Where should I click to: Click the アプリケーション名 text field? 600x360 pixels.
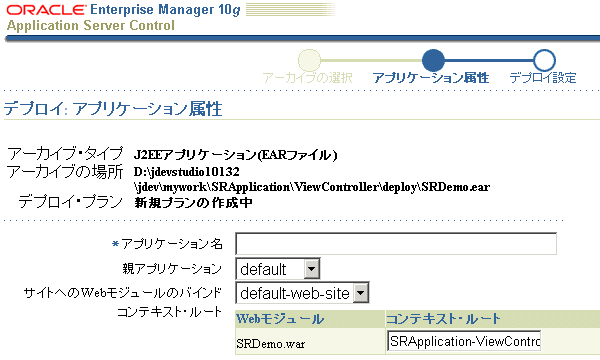(x=396, y=244)
